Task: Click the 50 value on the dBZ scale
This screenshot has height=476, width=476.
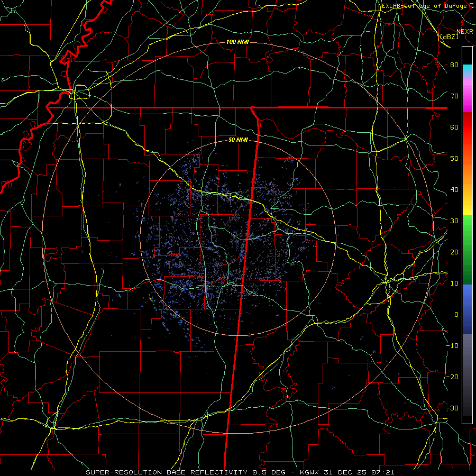Action: point(454,159)
